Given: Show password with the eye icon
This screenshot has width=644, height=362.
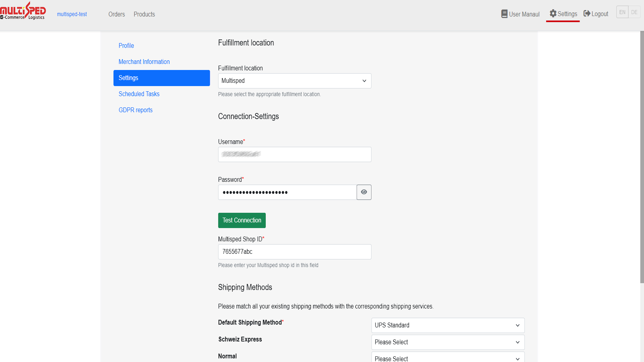Looking at the screenshot, I should pos(364,192).
